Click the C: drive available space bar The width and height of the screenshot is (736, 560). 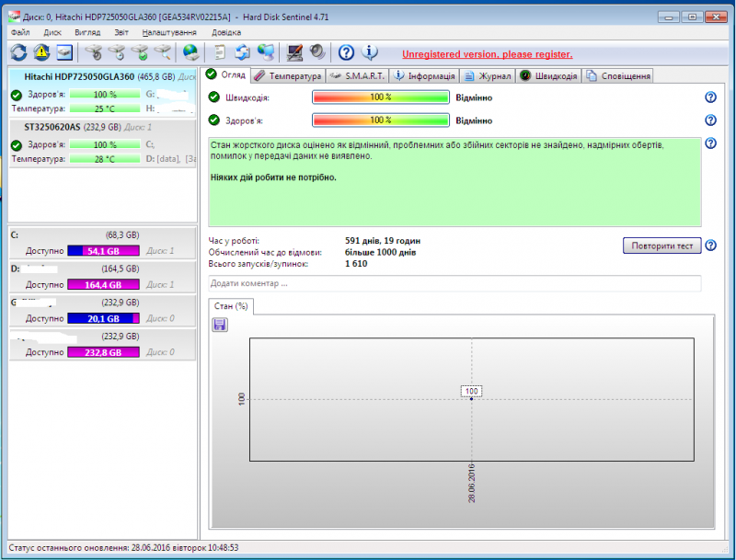[101, 250]
